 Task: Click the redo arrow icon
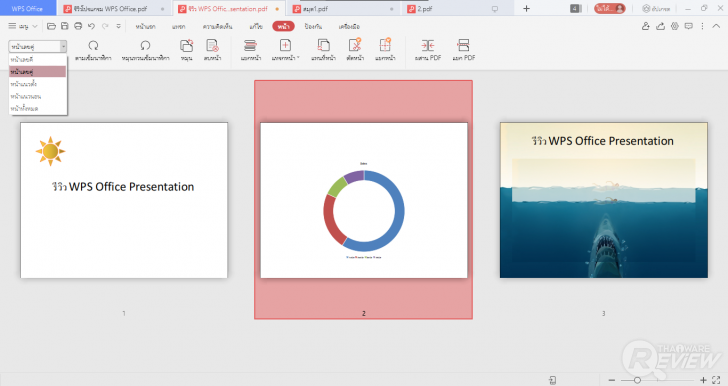[105, 26]
